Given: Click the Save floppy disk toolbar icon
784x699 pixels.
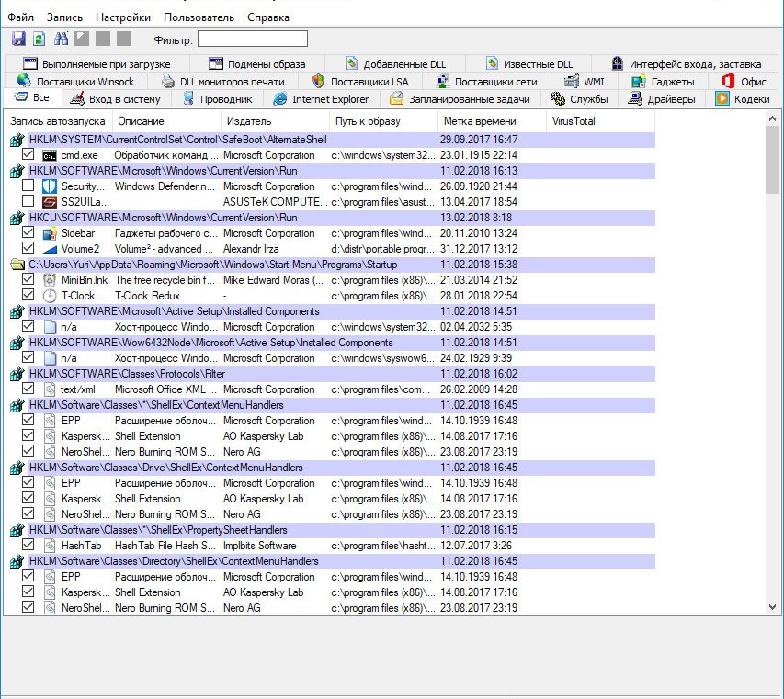Looking at the screenshot, I should pyautogui.click(x=18, y=39).
